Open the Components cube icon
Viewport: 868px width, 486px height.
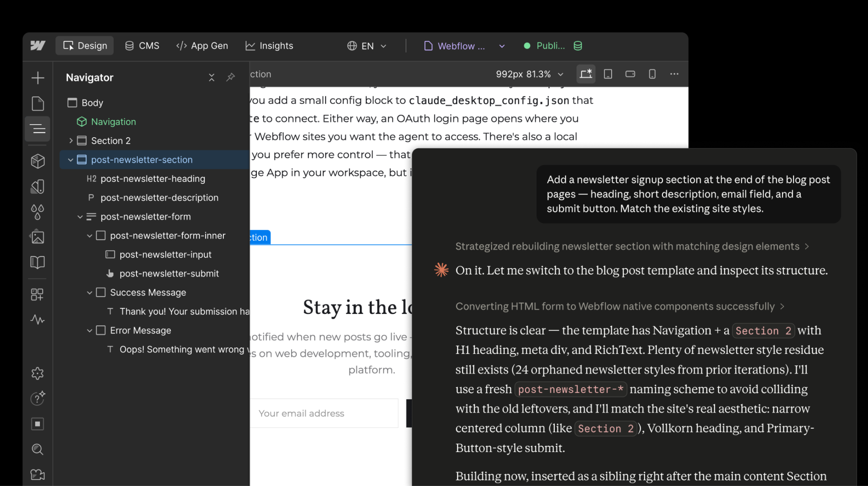(x=38, y=161)
